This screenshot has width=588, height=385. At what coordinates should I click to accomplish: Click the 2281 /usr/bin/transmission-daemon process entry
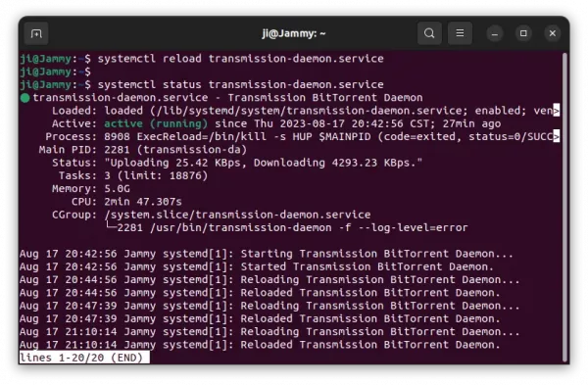tap(292, 228)
